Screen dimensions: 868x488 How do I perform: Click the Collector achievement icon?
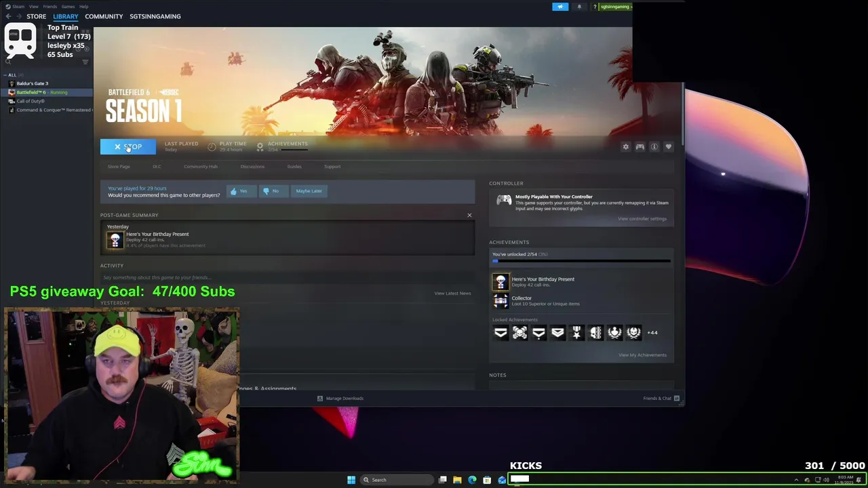(x=500, y=301)
